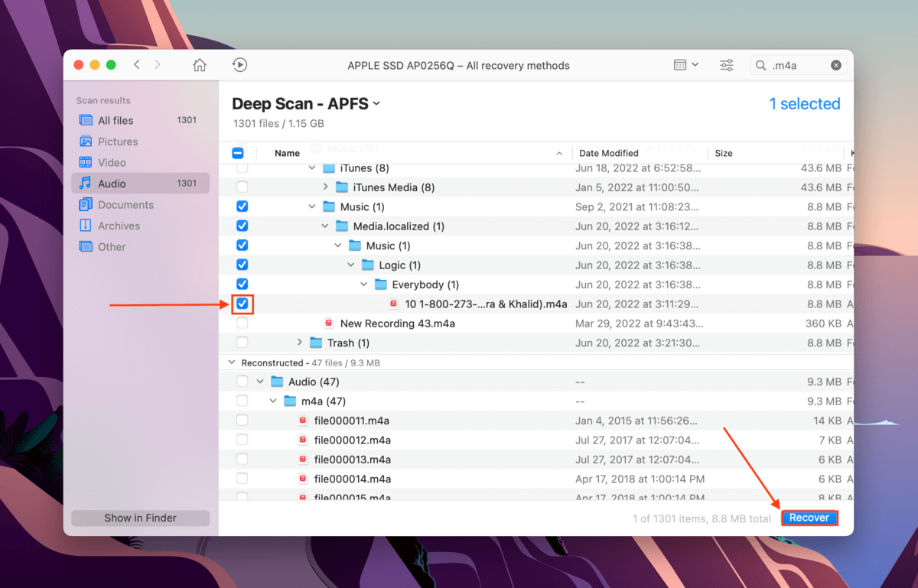Check the iTunes Media (8) checkbox
The width and height of the screenshot is (918, 588).
[x=242, y=187]
